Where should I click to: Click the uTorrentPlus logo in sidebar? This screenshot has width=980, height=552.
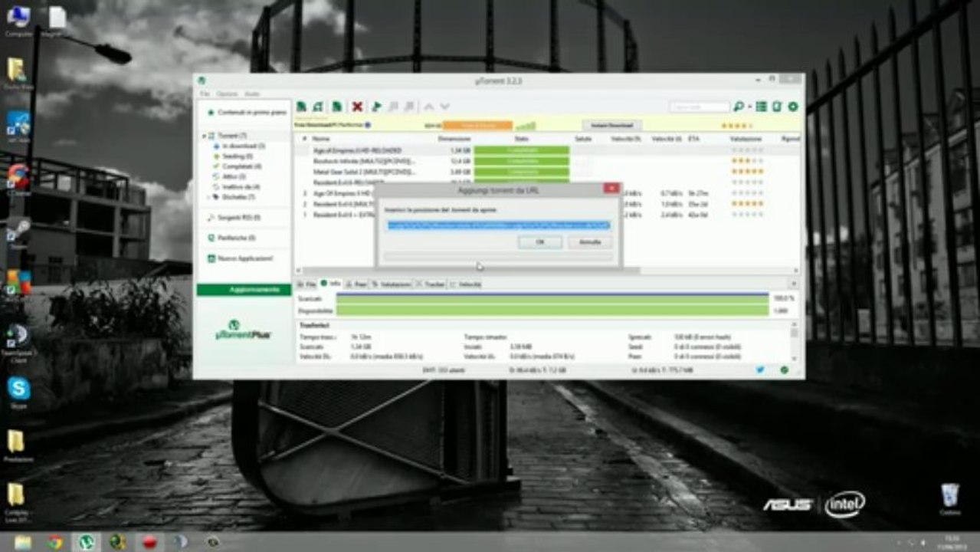click(x=243, y=330)
